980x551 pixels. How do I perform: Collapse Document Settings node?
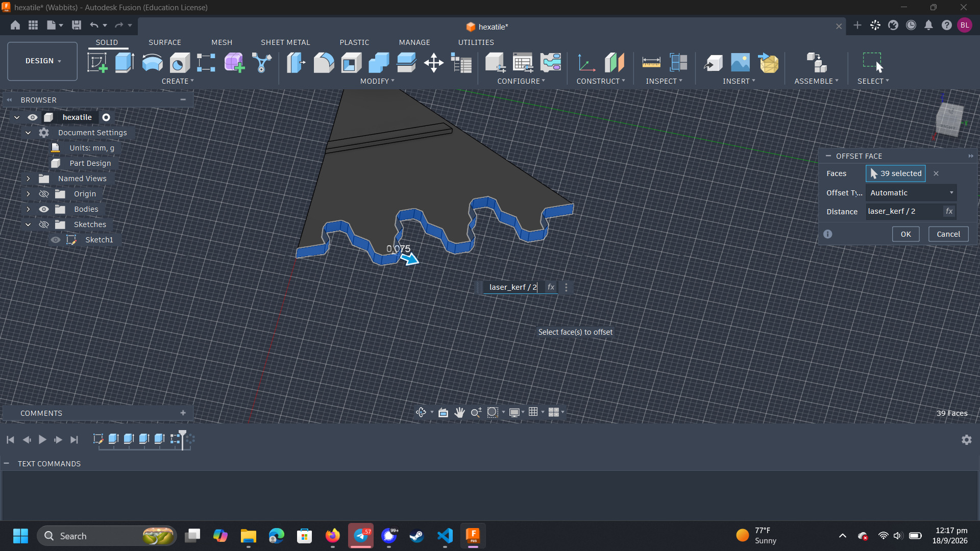[28, 133]
